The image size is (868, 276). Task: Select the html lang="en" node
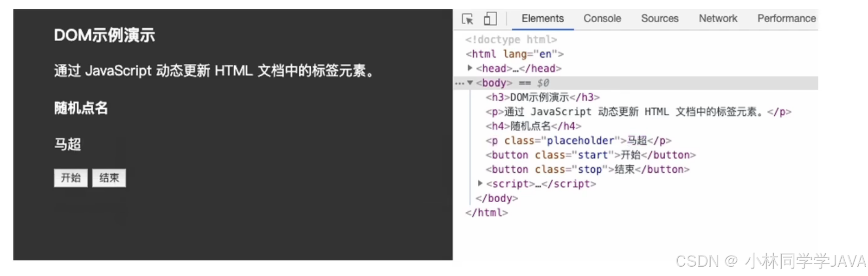tap(514, 54)
